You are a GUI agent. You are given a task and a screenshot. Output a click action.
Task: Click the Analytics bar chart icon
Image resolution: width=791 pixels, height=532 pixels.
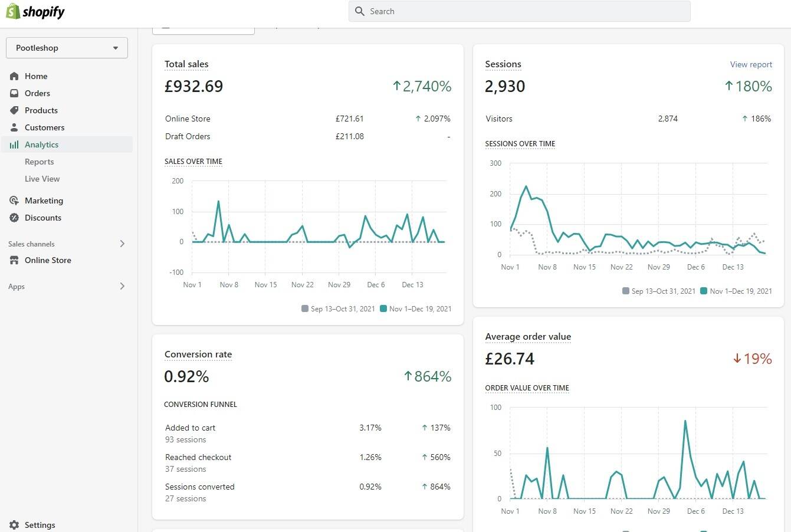(14, 145)
